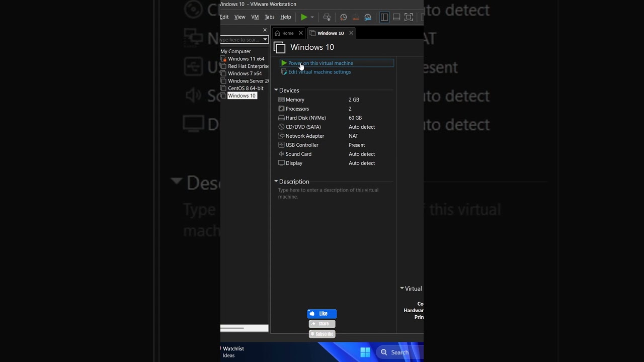The image size is (644, 362).
Task: Collapse the Devices section
Action: point(276,90)
